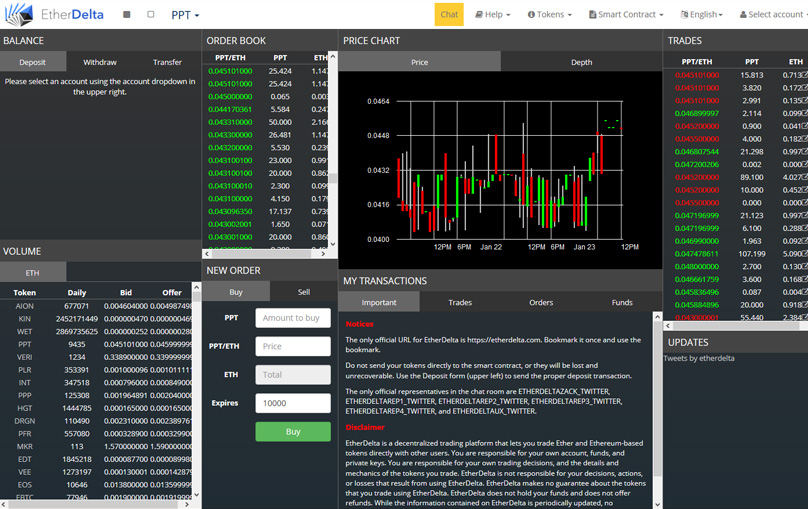Focus the Price input field

pyautogui.click(x=293, y=346)
